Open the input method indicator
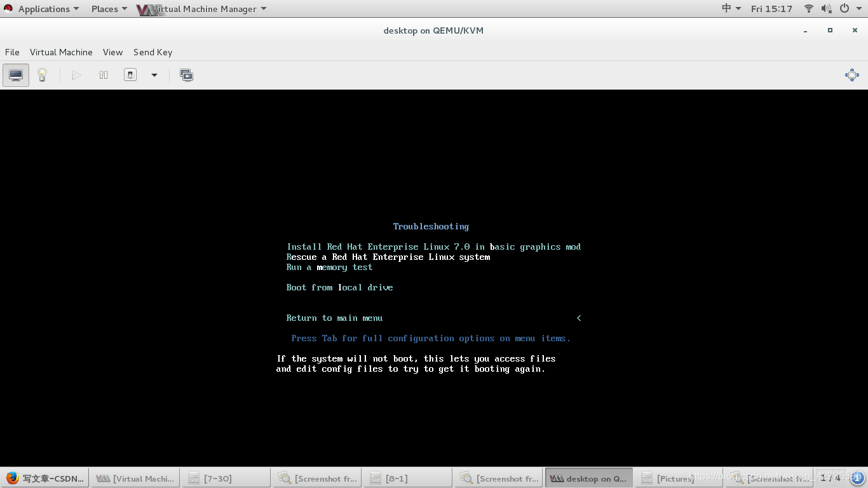 (731, 9)
